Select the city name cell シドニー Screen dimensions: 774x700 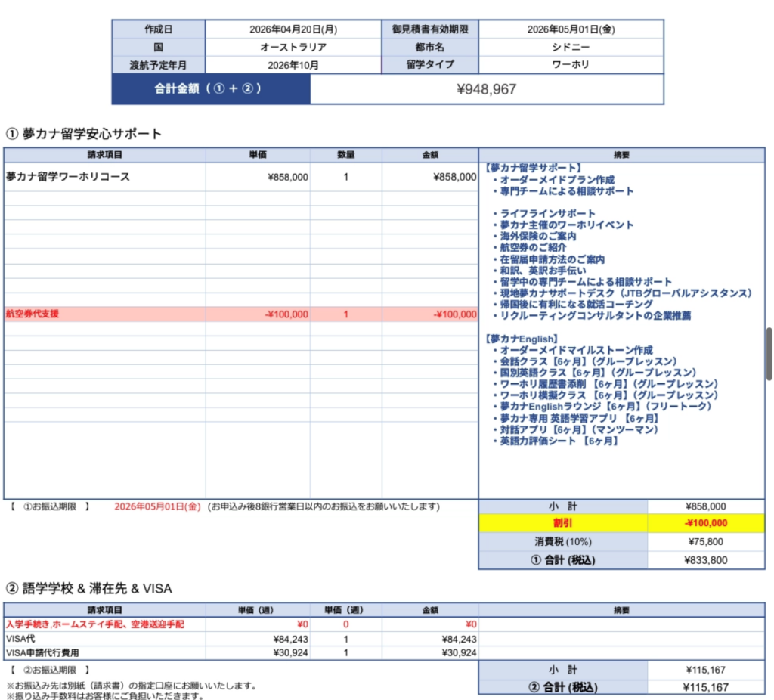coord(571,47)
